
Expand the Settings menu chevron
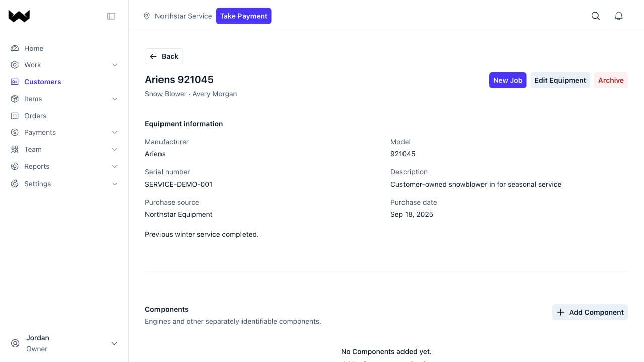click(114, 184)
